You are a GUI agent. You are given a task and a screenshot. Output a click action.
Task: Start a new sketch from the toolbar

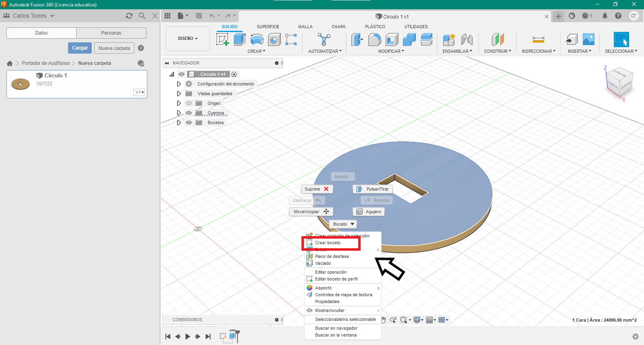click(x=223, y=39)
